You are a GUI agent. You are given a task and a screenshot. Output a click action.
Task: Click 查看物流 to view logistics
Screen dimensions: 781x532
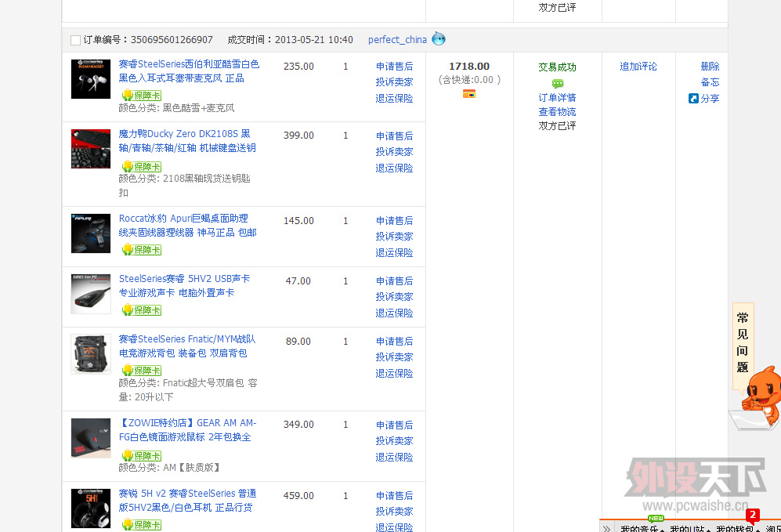[558, 111]
